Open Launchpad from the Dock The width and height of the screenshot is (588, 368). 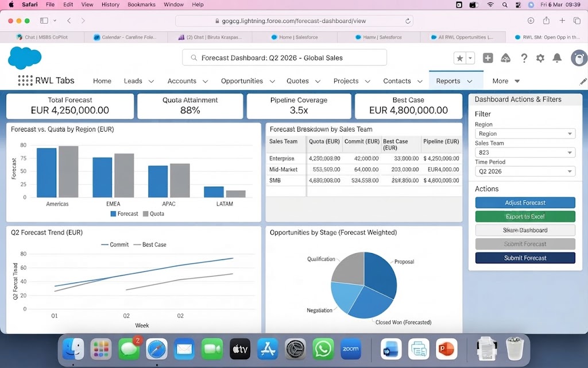(101, 349)
